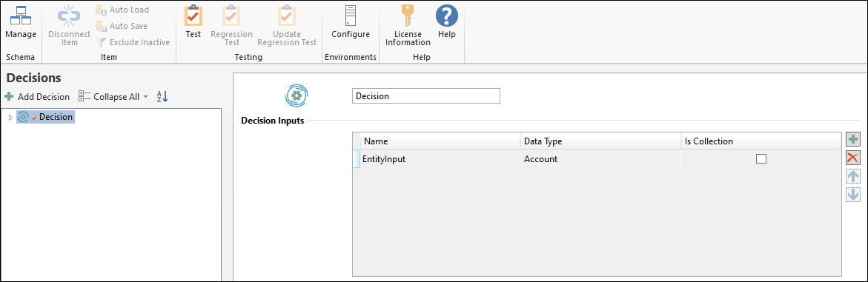Expand the Decision tree node
Viewport: 868px width, 282px height.
pyautogui.click(x=10, y=117)
